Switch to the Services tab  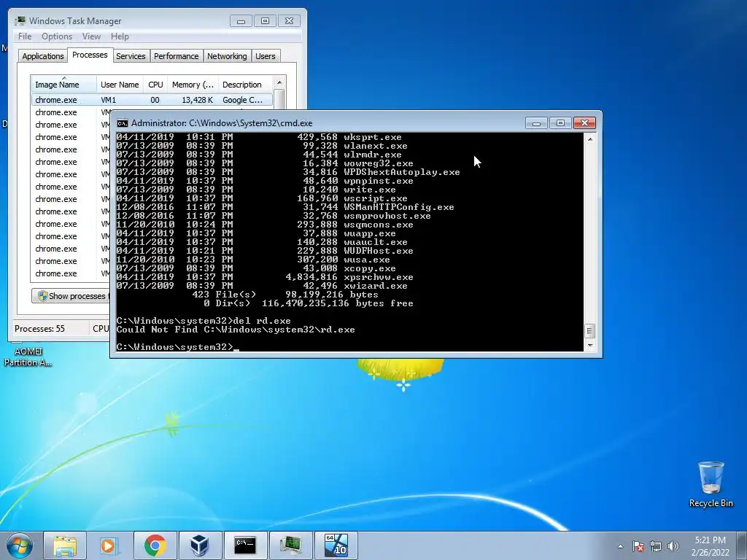click(x=131, y=56)
